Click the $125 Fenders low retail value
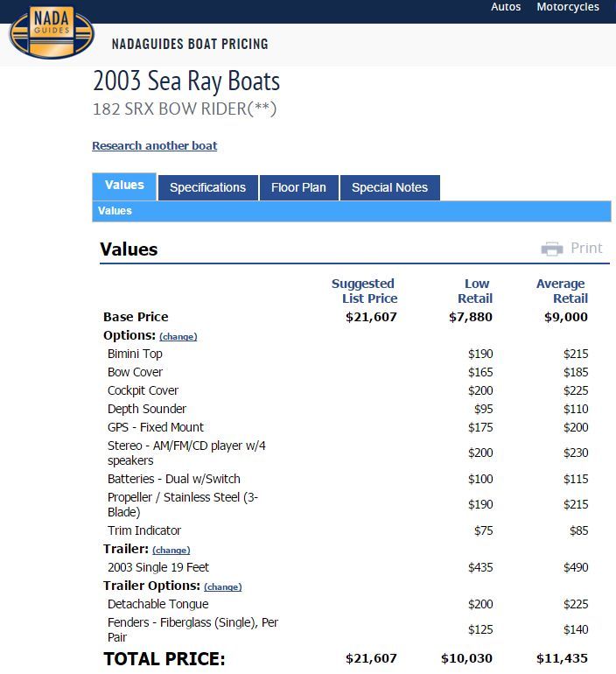This screenshot has width=616, height=674. [x=480, y=629]
